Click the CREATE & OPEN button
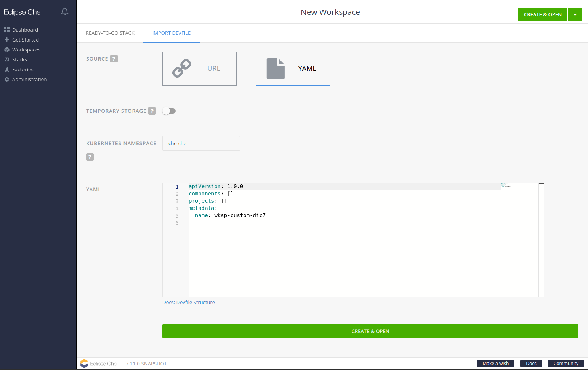 (x=370, y=331)
